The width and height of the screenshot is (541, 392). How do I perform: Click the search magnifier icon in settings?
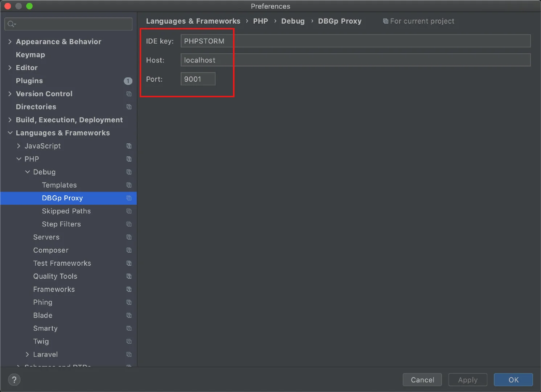click(11, 24)
